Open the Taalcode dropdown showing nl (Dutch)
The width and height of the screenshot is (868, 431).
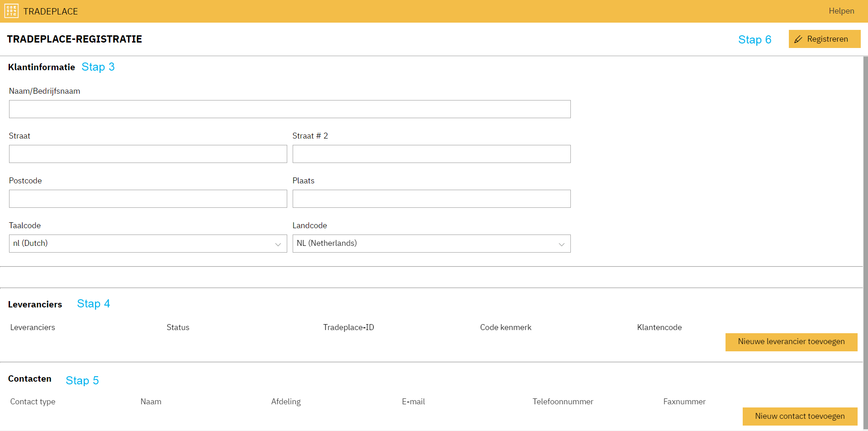148,244
